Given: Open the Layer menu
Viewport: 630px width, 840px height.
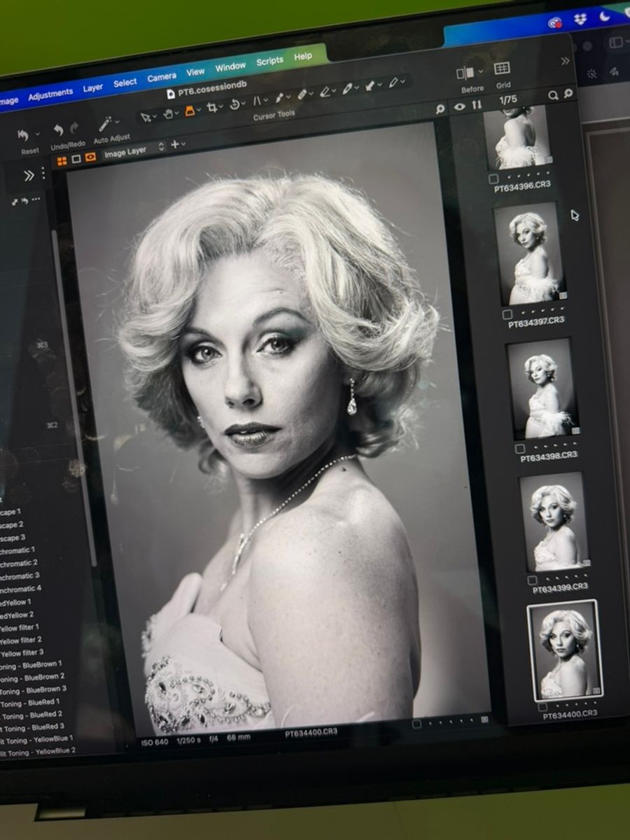Looking at the screenshot, I should click(x=92, y=87).
